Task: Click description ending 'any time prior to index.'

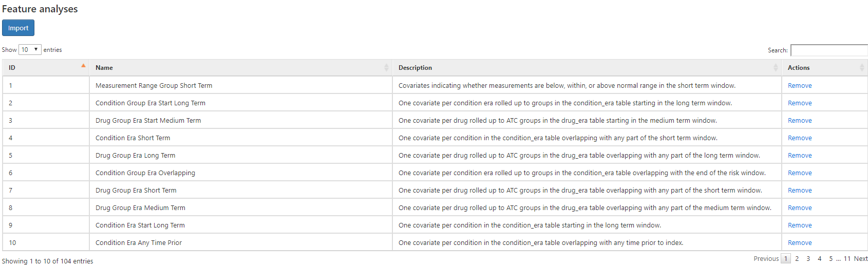Action: click(x=541, y=243)
